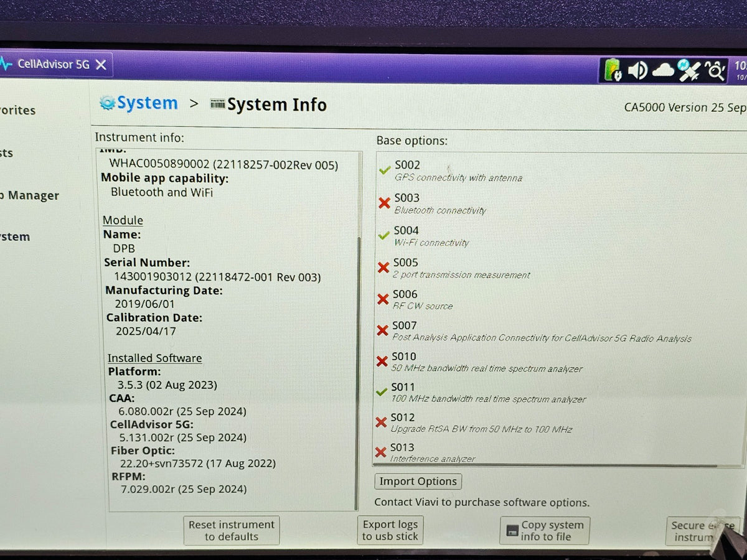Click the GPS satellite status icon
Viewport: 747px width, 560px height.
[x=689, y=70]
